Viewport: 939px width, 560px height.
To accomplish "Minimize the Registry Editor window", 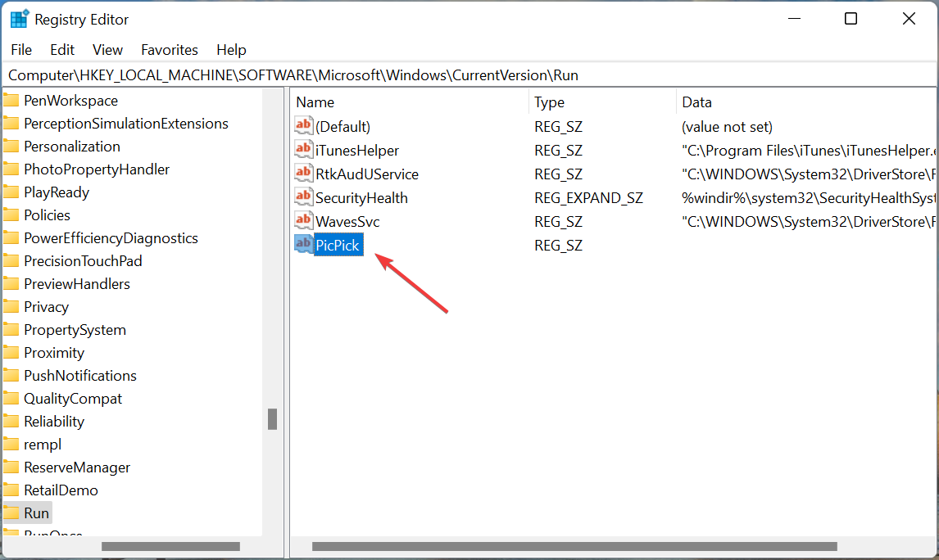I will [794, 19].
